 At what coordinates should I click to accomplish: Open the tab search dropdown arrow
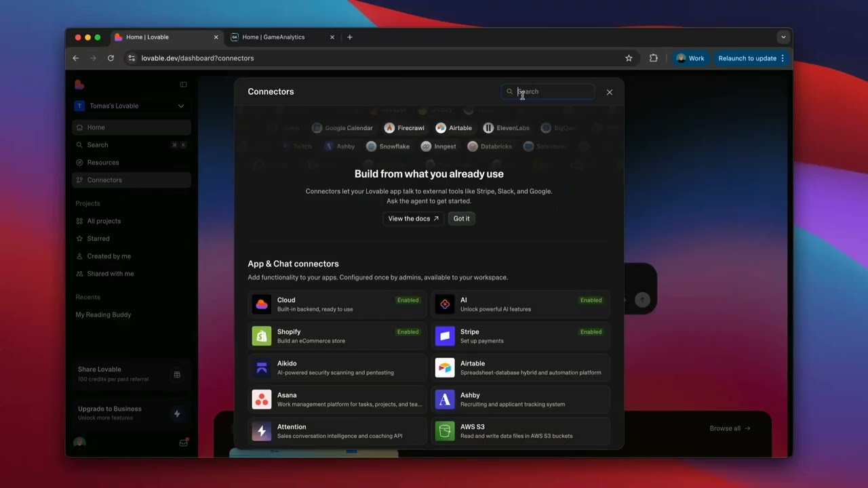(783, 37)
